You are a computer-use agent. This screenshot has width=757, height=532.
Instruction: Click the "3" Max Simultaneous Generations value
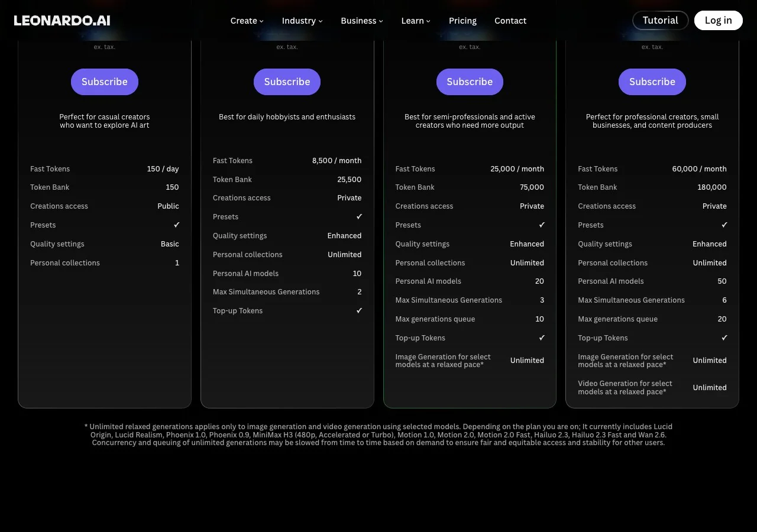(x=542, y=300)
